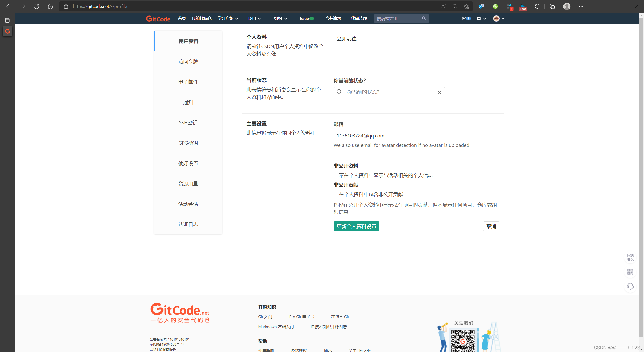Open the to-do list with 3 items in navbar

(x=466, y=18)
